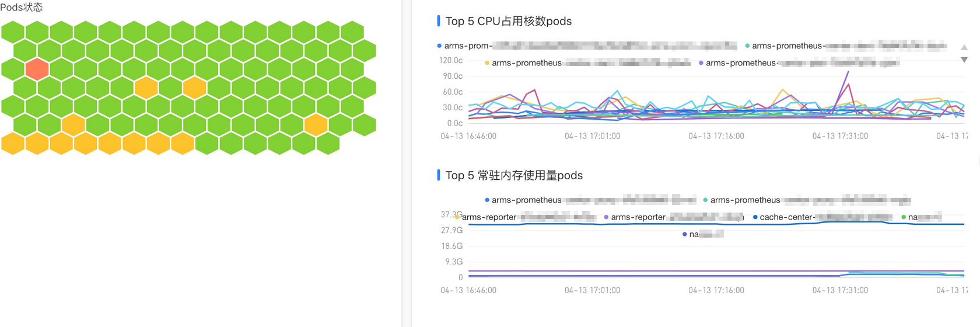The width and height of the screenshot is (980, 327).
Task: Click 04-13 16:46:00 on CPU chart axis
Action: coord(468,136)
